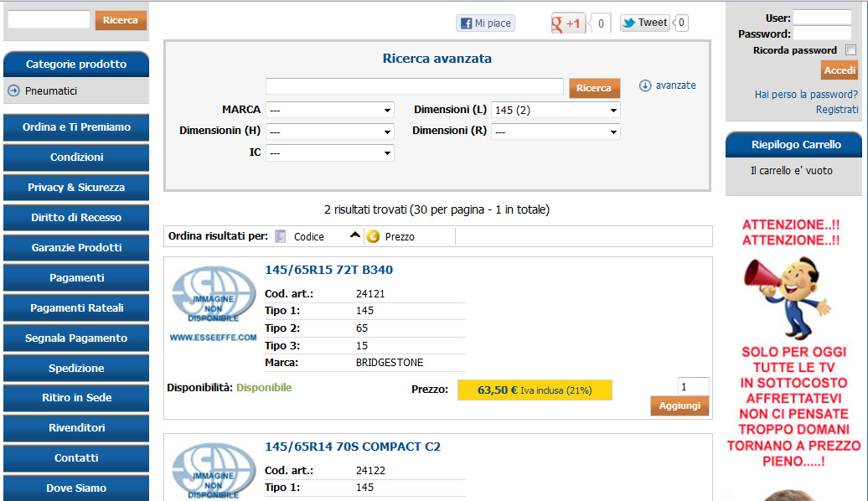868x501 pixels.
Task: Open the MARCA dropdown
Action: (x=330, y=110)
